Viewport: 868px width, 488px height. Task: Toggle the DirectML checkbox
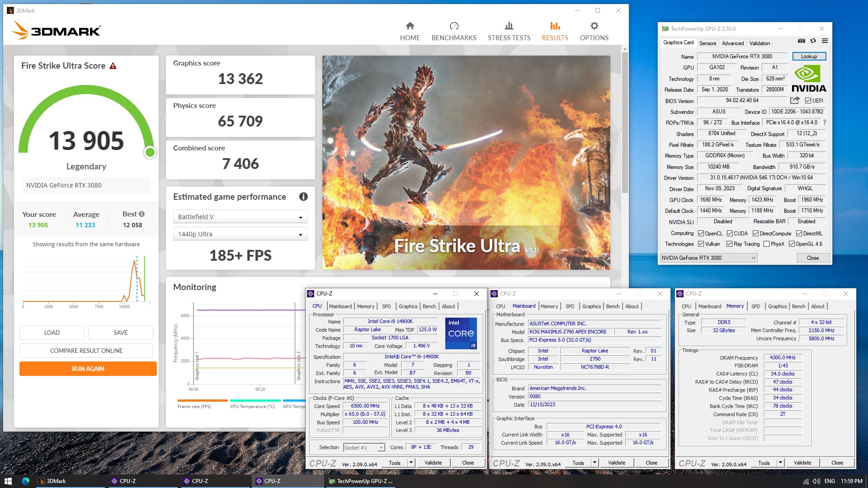point(799,234)
